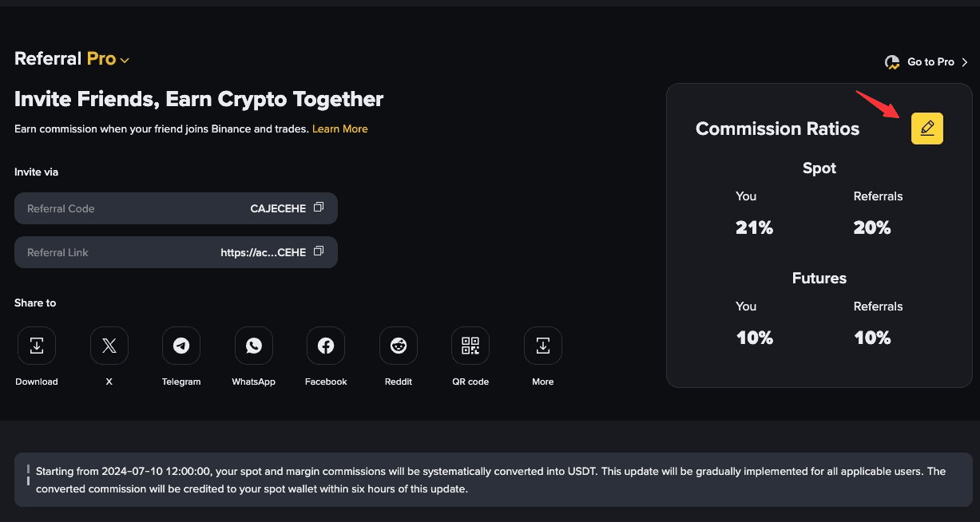Screen dimensions: 980x522
Task: Click the Referral Link field
Action: click(176, 252)
